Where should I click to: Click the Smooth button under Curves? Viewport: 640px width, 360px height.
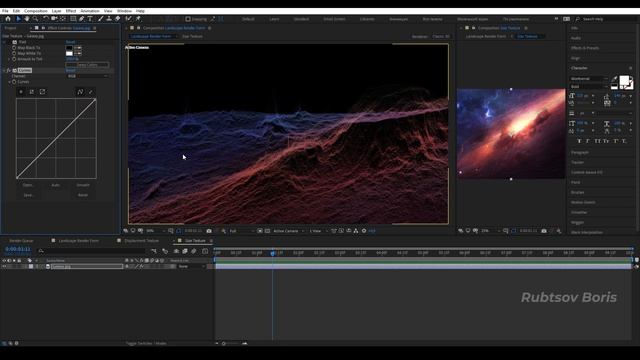point(83,185)
